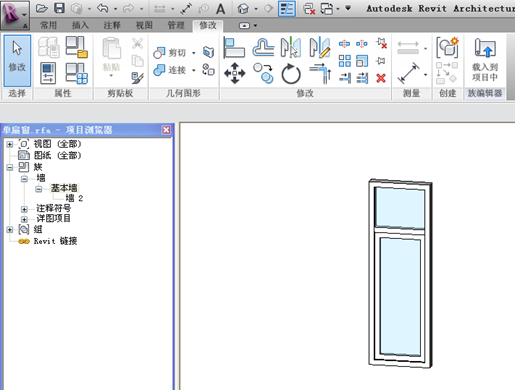Select the Move tool in Modify panel
The height and width of the screenshot is (390, 515).
click(235, 73)
